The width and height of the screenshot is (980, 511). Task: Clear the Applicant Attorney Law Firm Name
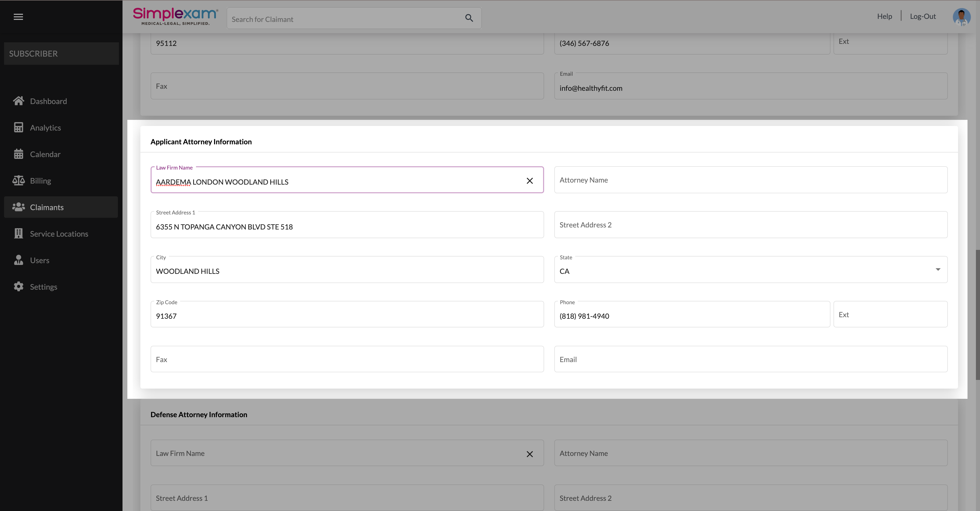pos(530,181)
